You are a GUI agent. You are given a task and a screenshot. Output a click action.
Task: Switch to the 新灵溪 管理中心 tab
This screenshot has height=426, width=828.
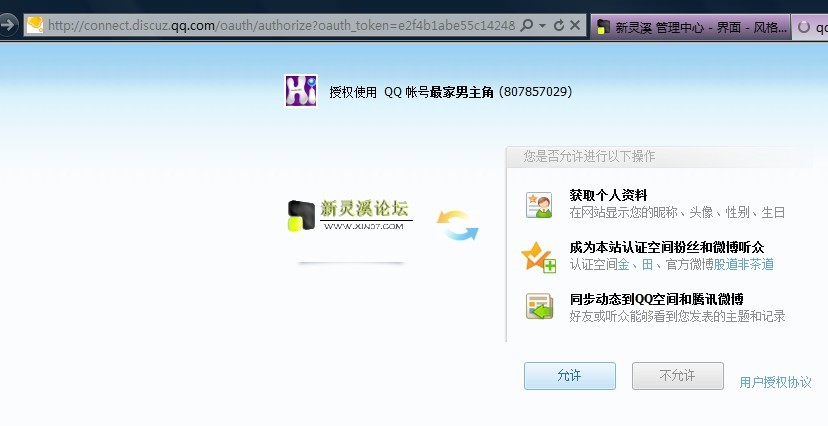pyautogui.click(x=691, y=26)
